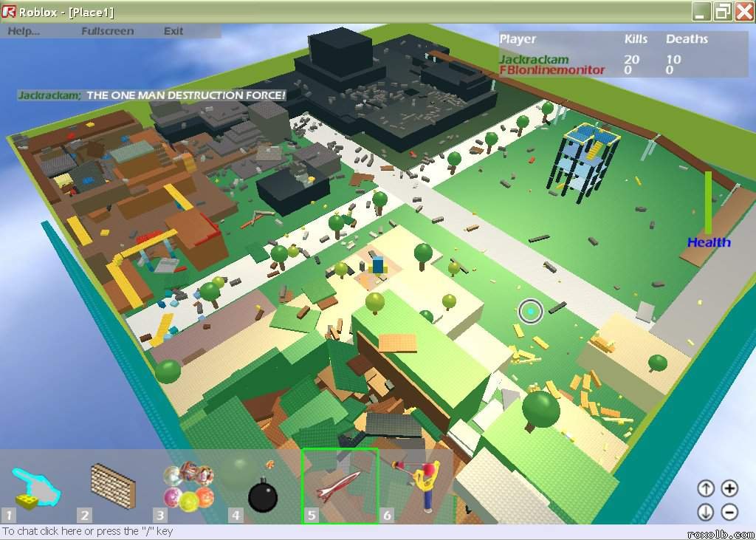Click the camera tilt down arrow button
The image size is (756, 540).
tap(706, 511)
